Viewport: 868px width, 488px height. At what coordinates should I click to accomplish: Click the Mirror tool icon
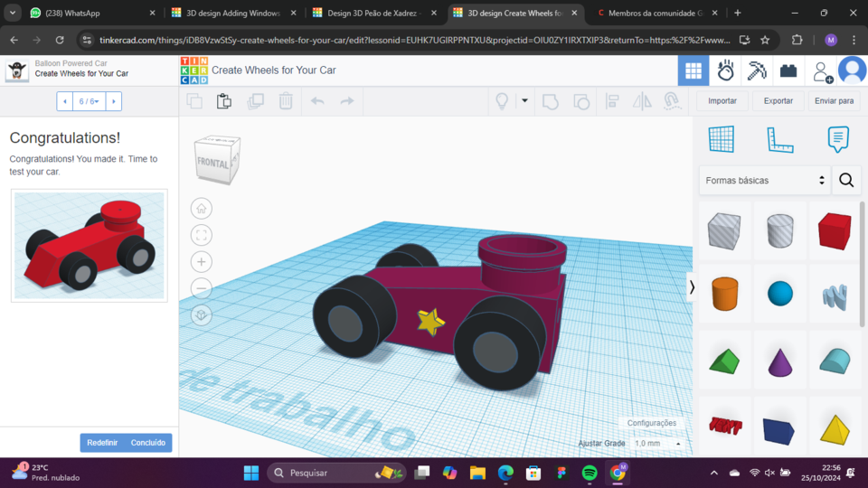642,101
